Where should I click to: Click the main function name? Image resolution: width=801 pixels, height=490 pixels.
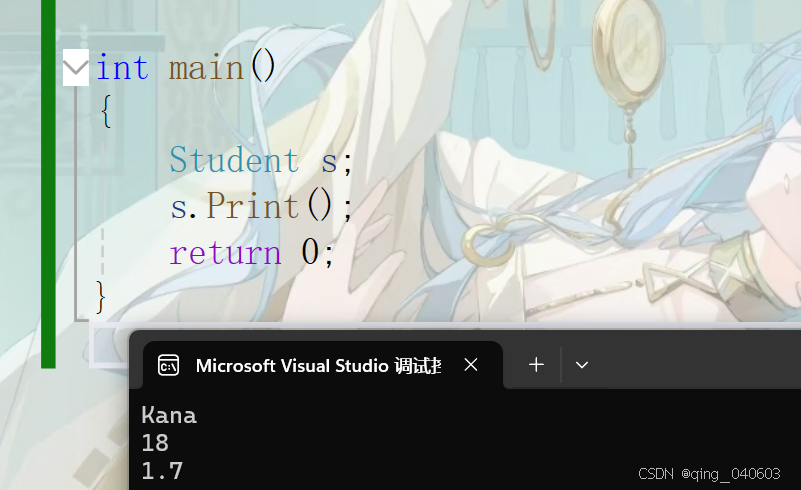(206, 68)
